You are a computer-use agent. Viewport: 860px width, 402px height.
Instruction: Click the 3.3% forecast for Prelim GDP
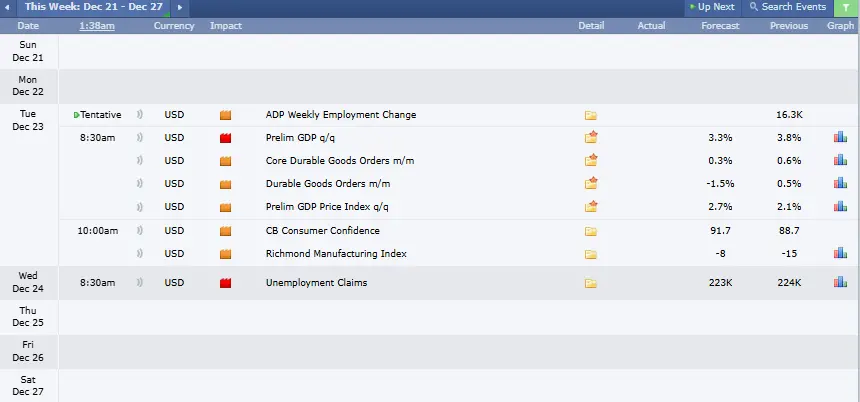click(720, 138)
